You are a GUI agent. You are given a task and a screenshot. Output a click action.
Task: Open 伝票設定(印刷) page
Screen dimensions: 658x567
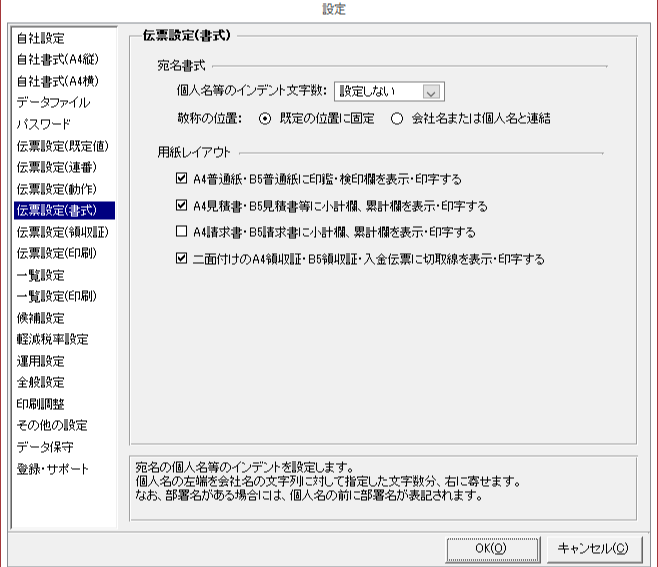pyautogui.click(x=57, y=253)
